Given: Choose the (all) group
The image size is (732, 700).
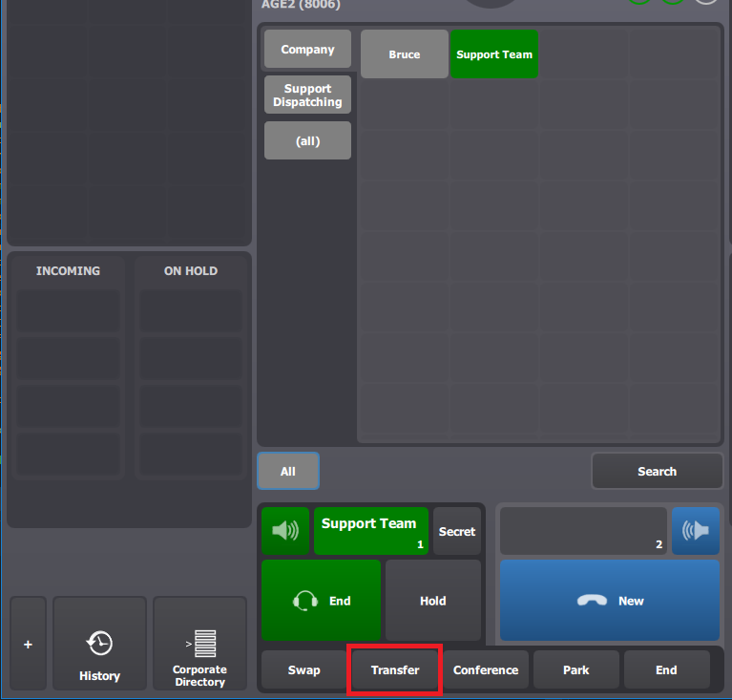Looking at the screenshot, I should pyautogui.click(x=307, y=140).
